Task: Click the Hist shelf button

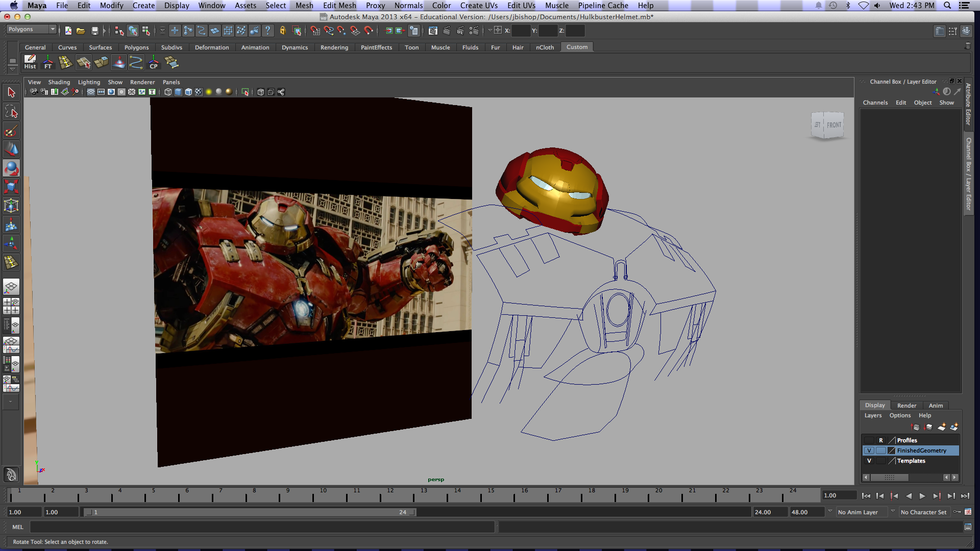Action: pos(30,62)
